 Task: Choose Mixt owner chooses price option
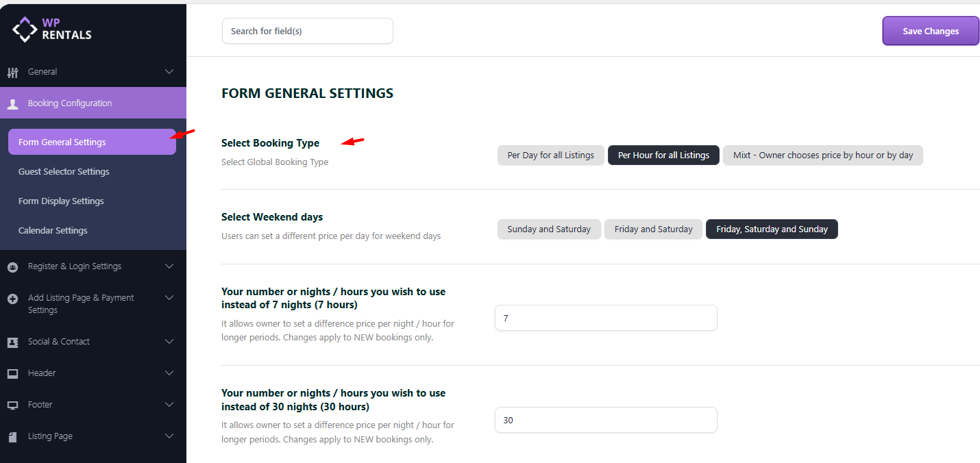coord(822,155)
